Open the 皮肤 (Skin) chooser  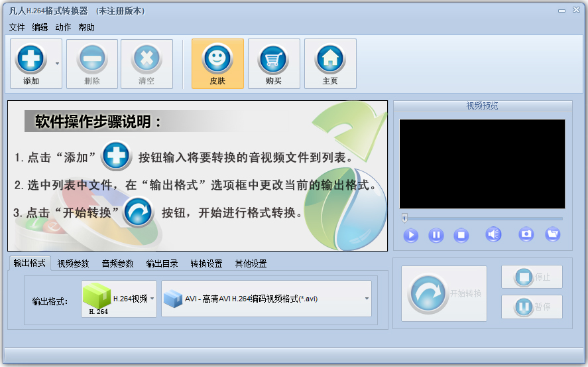[217, 64]
